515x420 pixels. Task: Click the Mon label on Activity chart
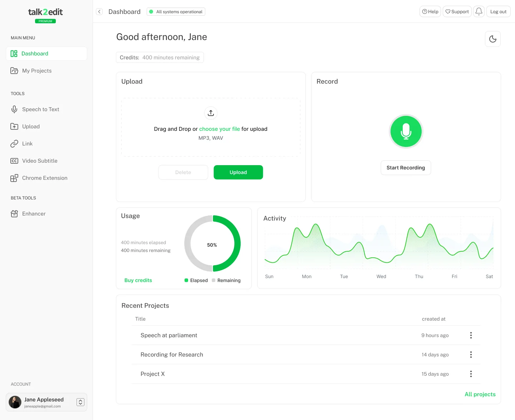(x=306, y=276)
